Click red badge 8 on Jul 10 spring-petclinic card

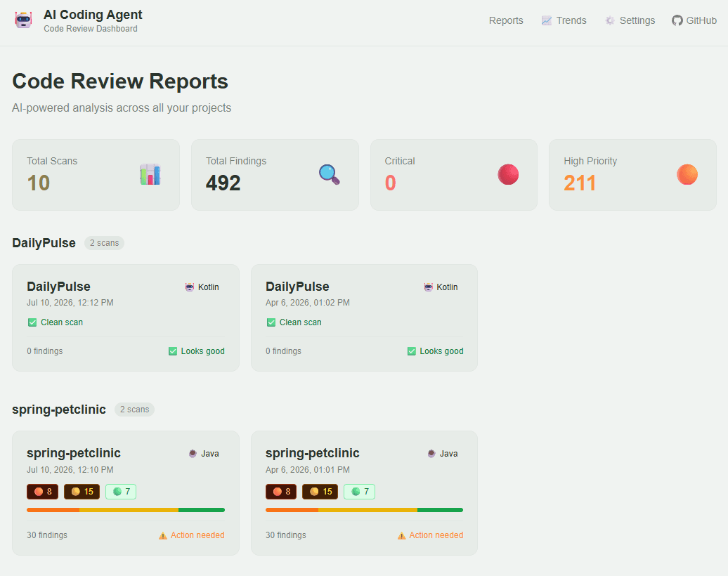[43, 492]
